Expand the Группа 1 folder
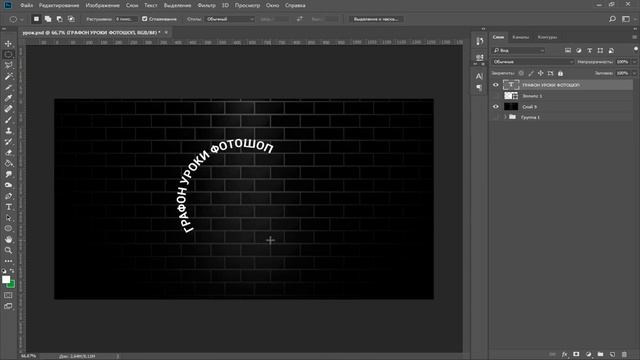The image size is (640, 360). coord(505,117)
